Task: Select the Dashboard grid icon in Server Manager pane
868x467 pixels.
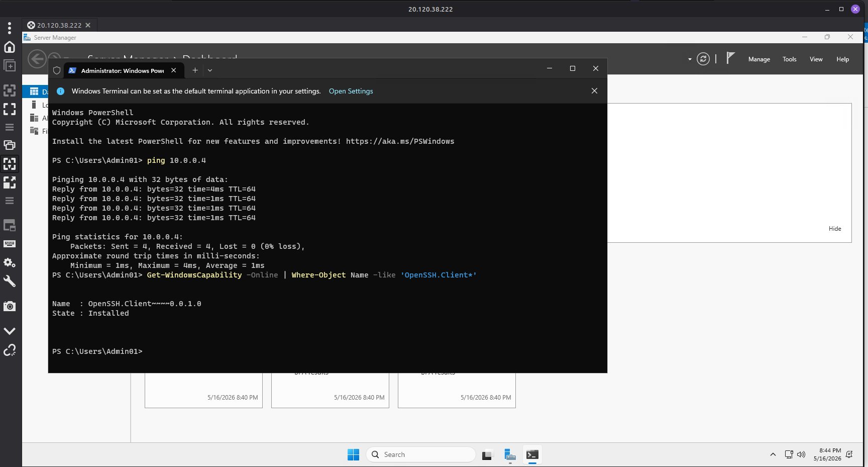Action: [x=34, y=91]
